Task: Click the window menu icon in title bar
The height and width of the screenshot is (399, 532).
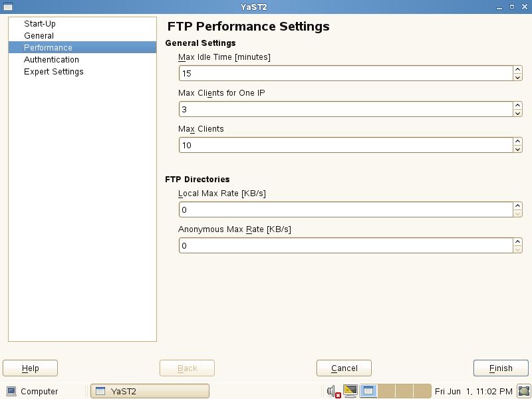Action: tap(8, 7)
